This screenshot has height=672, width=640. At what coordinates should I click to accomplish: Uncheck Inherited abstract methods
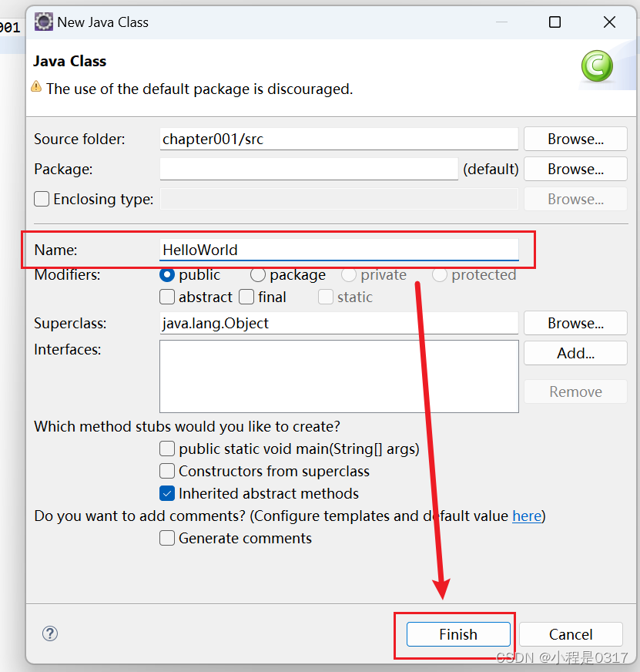coord(167,493)
